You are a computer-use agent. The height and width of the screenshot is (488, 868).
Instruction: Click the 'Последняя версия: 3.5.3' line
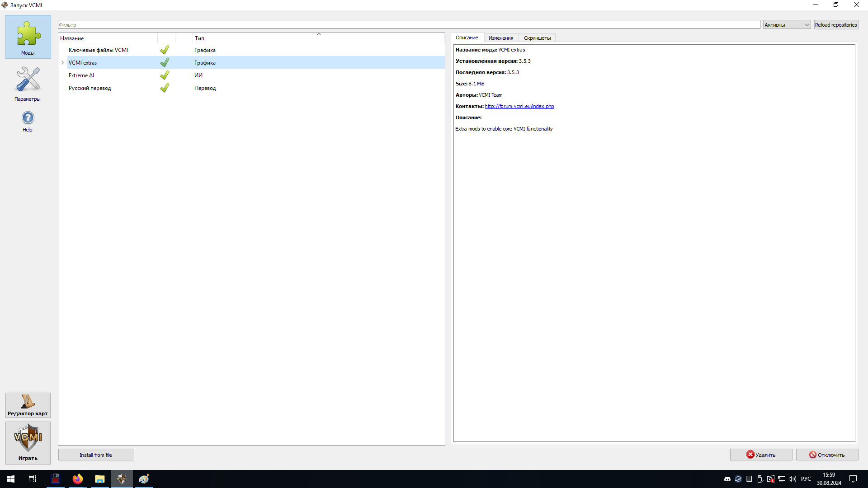click(487, 72)
